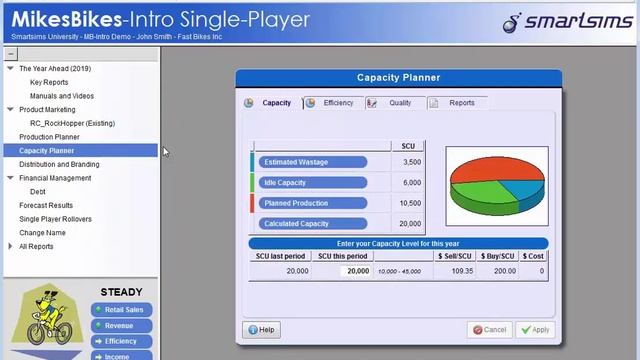
Task: Click the Retail Sales status button
Action: point(122,310)
